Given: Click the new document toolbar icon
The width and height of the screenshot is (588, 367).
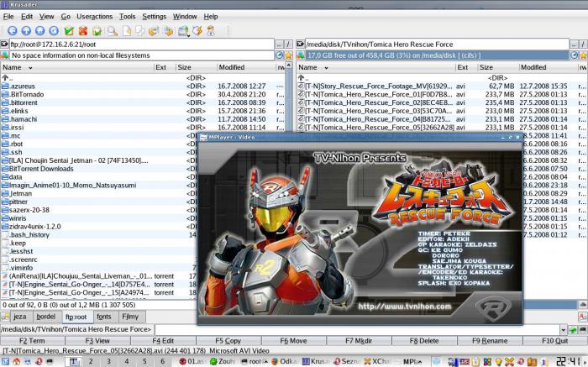Looking at the screenshot, I should click(x=127, y=31).
